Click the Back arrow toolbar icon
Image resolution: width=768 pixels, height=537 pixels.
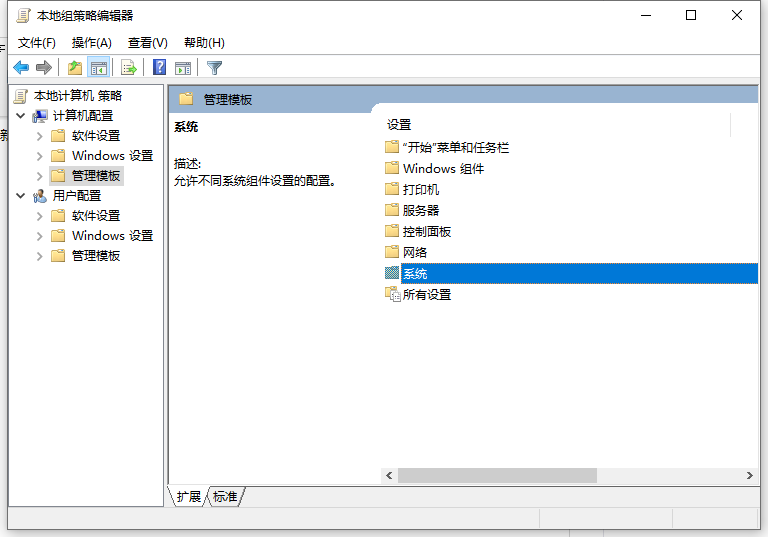point(21,68)
